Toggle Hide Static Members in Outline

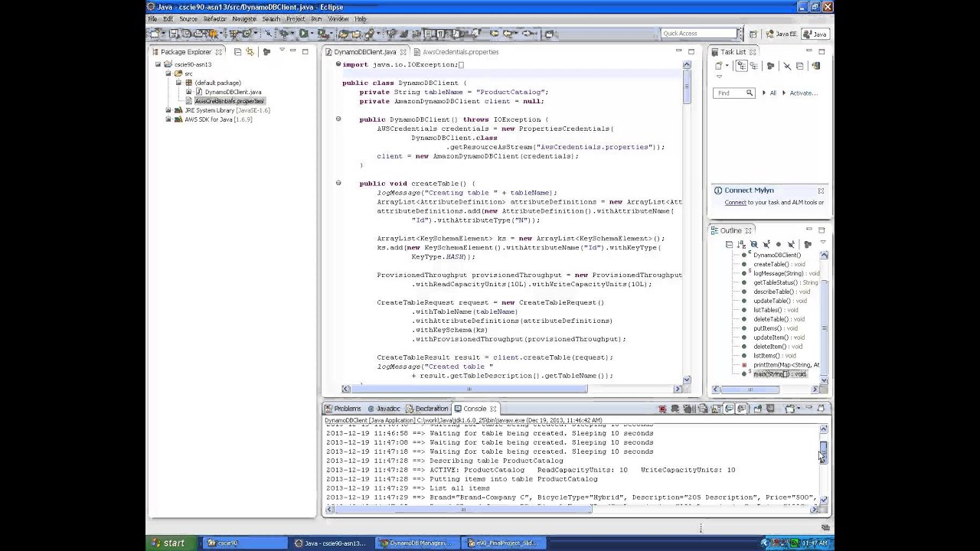point(766,244)
